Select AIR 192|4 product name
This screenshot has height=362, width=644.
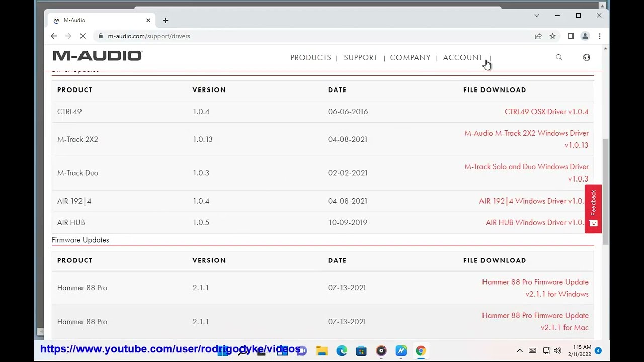pos(74,201)
